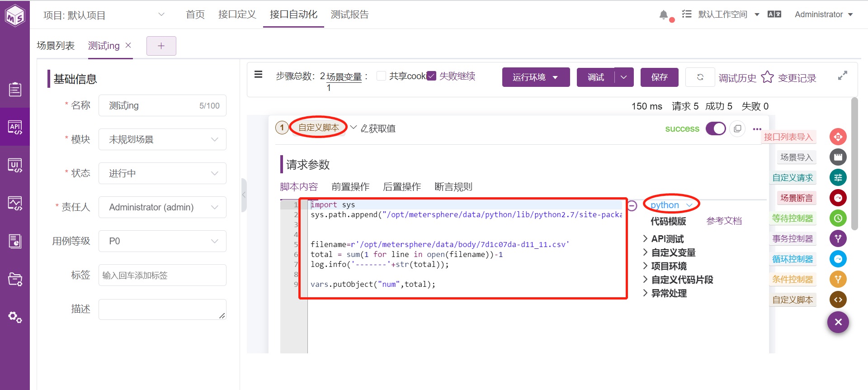Click the round minus icon beside code editor

click(632, 206)
